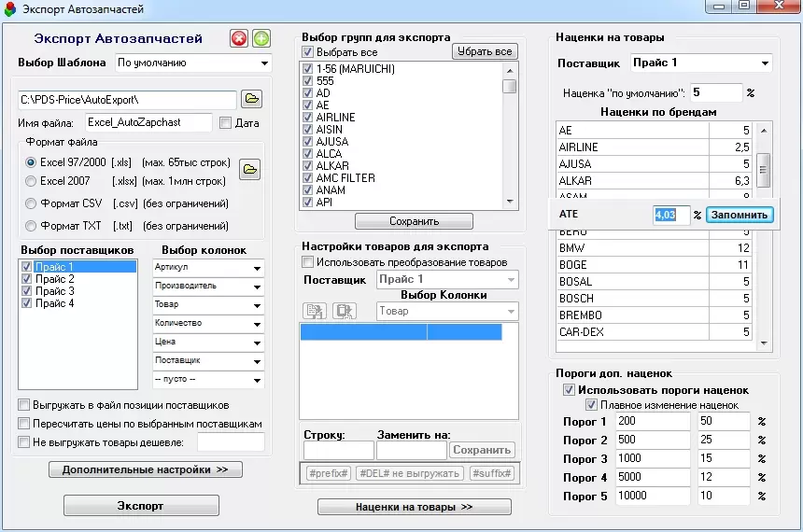The image size is (803, 532).
Task: Enable Использовать преобразование товаров checkbox
Action: [307, 262]
